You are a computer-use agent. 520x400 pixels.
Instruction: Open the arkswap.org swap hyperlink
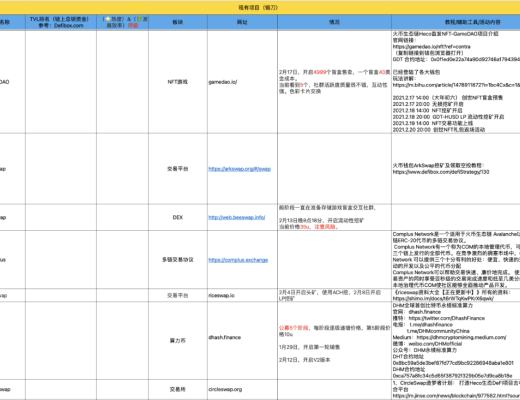239,169
